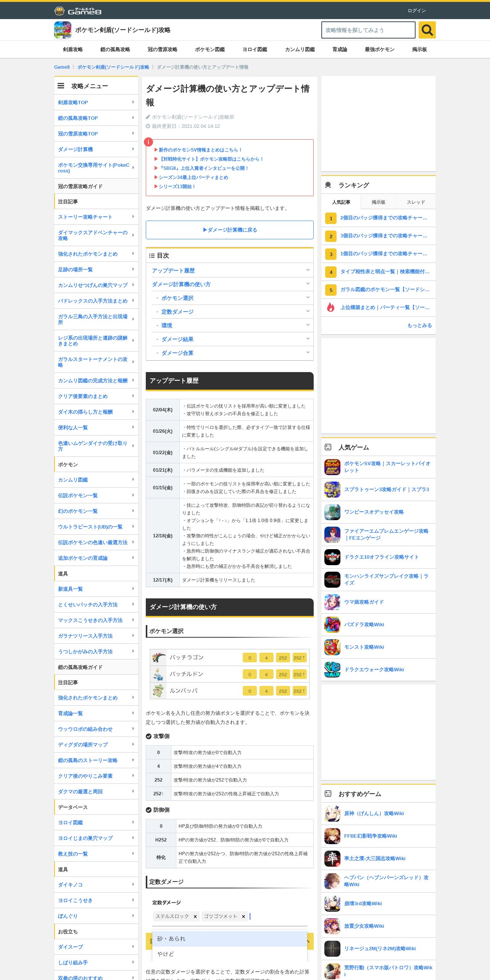This screenshot has width=490, height=980.
Task: Expand ダメージ計算機の使い方 contents entry
Action: 308,284
